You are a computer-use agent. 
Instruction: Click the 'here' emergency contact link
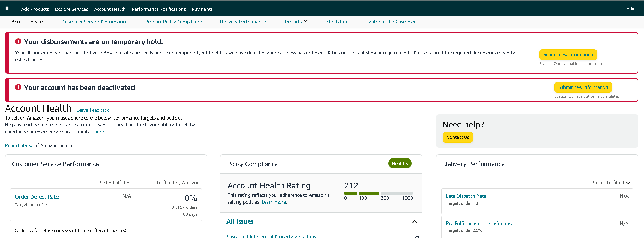pyautogui.click(x=99, y=132)
